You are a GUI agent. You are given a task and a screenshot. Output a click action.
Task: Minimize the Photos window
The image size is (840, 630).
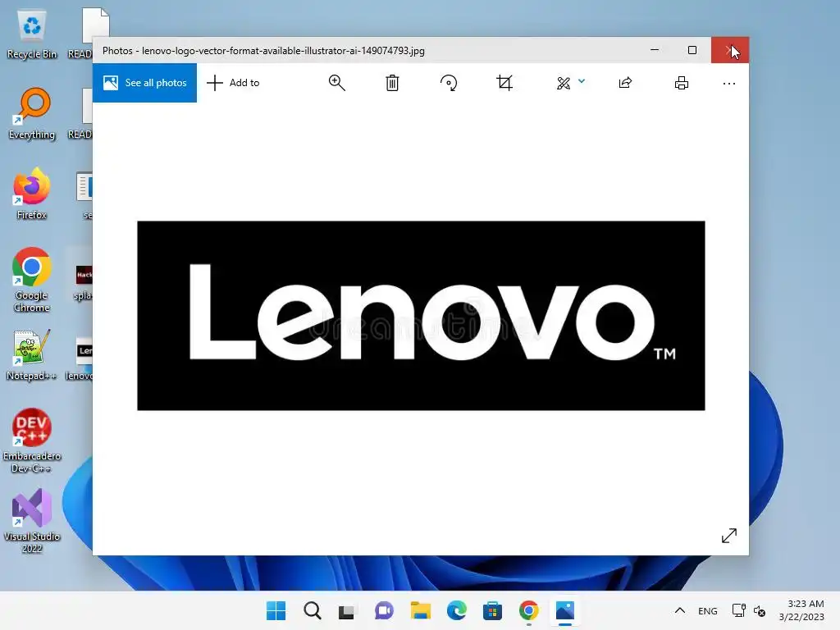tap(655, 50)
